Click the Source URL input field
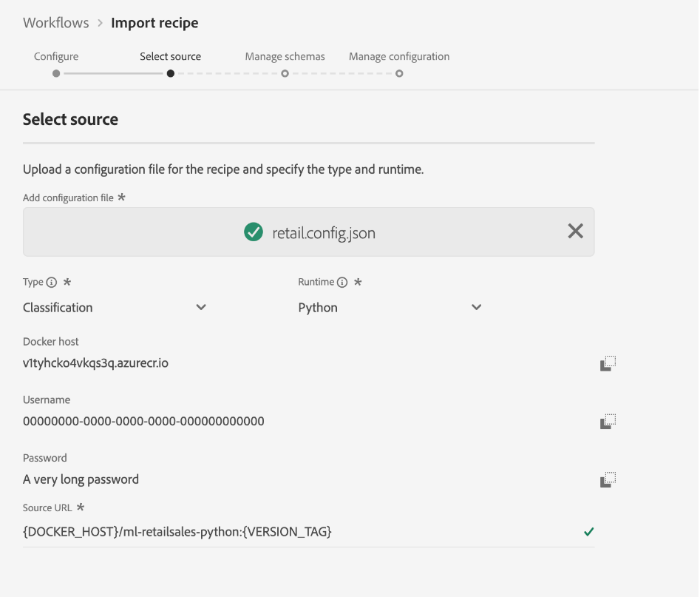Screen dimensions: 700x597 click(296, 531)
